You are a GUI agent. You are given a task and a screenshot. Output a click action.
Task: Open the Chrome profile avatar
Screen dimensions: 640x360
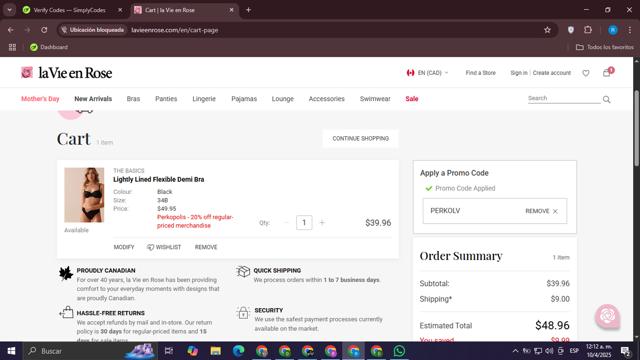[x=613, y=30]
